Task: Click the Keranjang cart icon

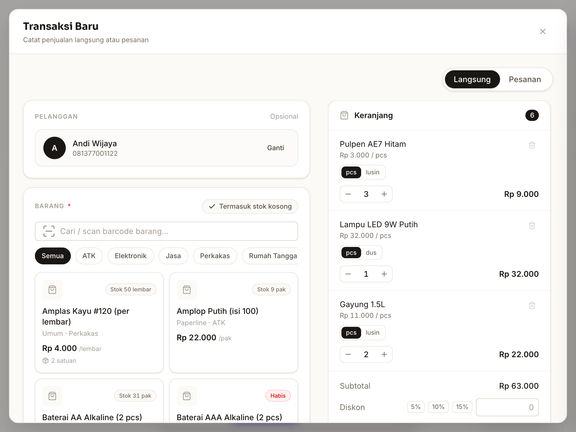Action: point(344,115)
